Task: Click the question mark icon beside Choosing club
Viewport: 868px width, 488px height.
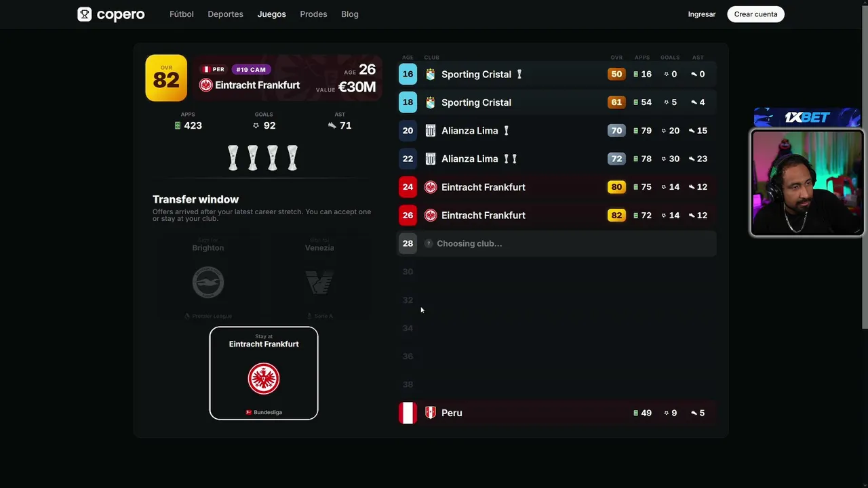Action: [428, 243]
